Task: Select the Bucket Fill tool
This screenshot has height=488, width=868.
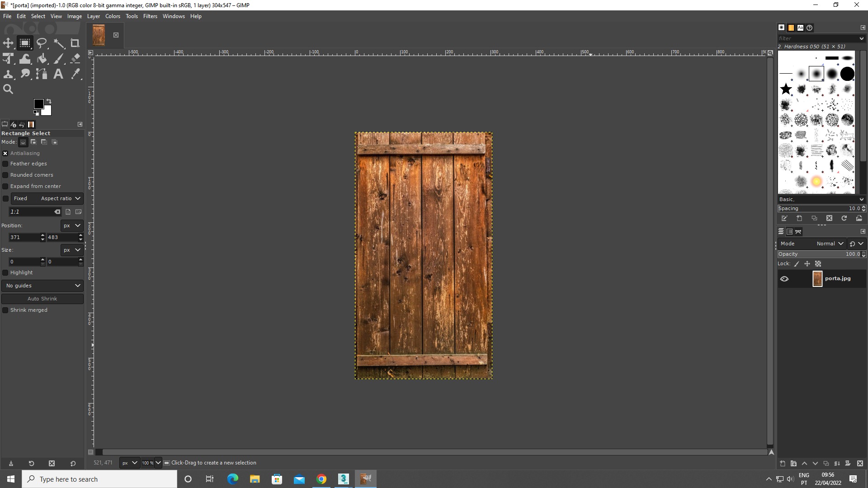Action: (42, 59)
